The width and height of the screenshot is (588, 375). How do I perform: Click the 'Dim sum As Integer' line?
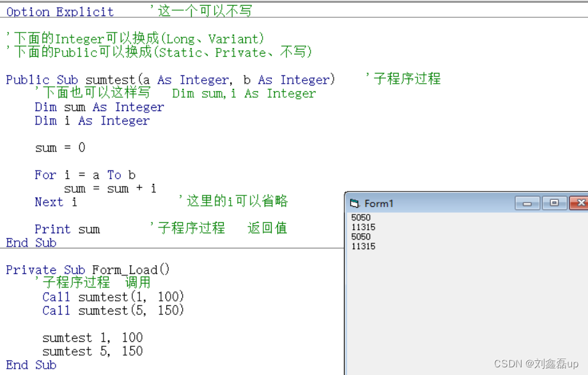[x=99, y=107]
